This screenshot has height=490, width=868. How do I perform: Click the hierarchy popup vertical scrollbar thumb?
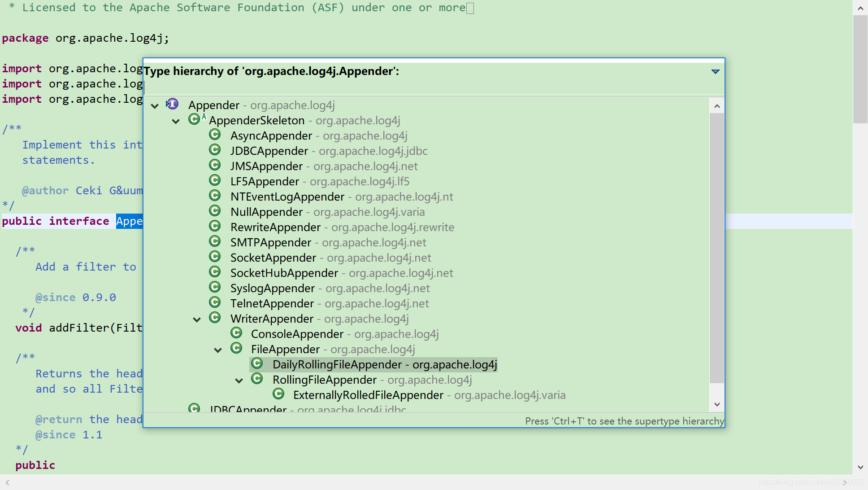(x=717, y=248)
